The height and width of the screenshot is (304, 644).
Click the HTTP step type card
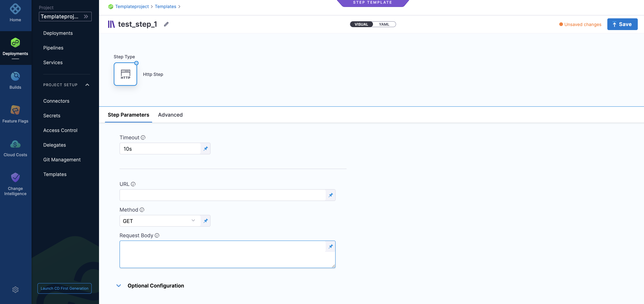[x=125, y=74]
